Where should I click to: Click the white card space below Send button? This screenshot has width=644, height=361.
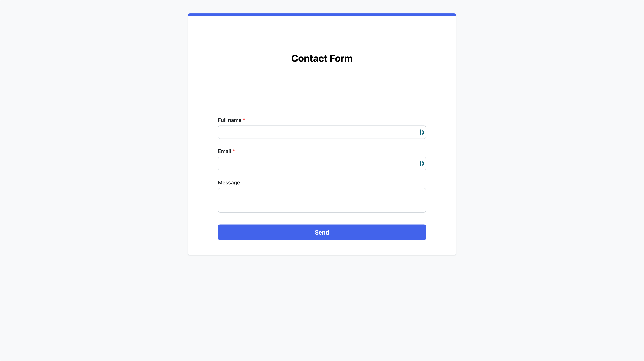coord(322,248)
